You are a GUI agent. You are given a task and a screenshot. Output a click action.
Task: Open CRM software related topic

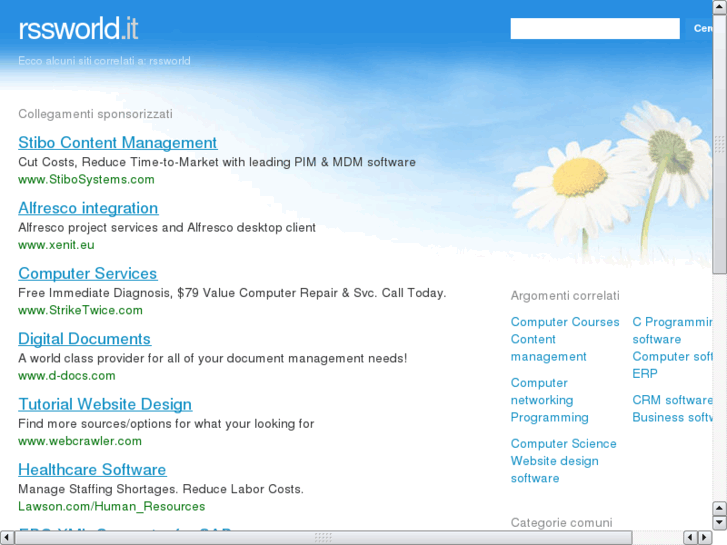(x=672, y=400)
